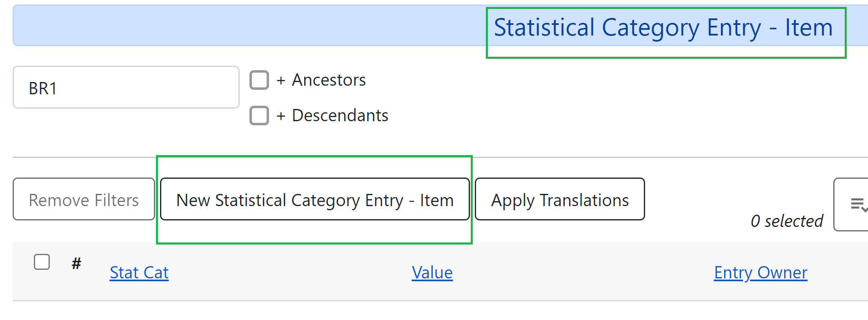Enable the + Descendants checkbox
Screen dimensions: 868x320
click(x=259, y=116)
